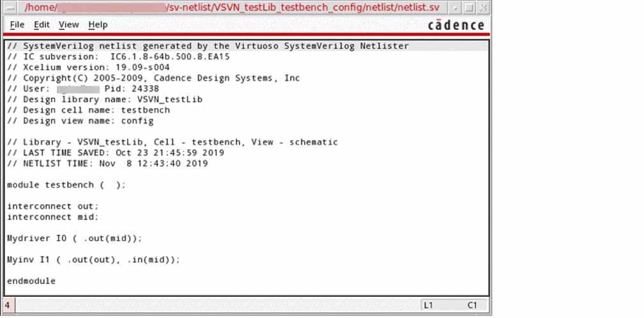
Task: Click the 'Library - VSVN_testLib, Cell - testbench' line
Action: point(172,142)
